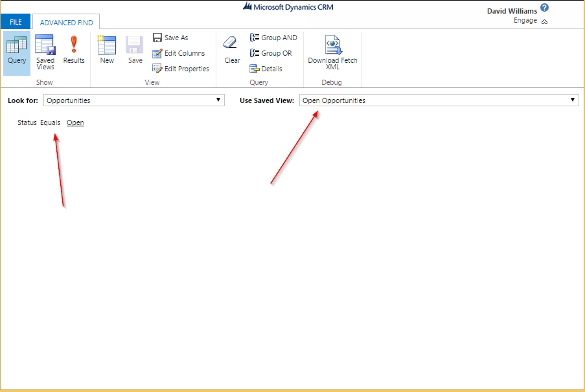Choose Save As in View group
The height and width of the screenshot is (392, 585).
pos(170,38)
